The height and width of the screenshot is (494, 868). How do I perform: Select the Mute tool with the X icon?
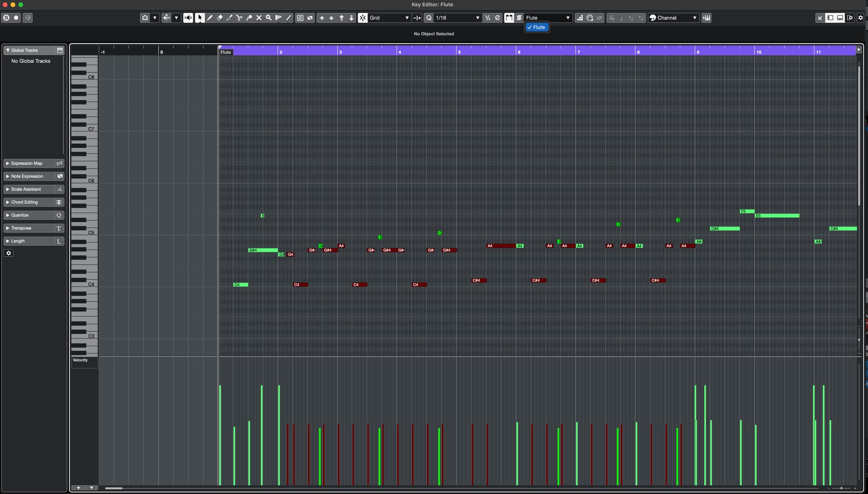[259, 18]
